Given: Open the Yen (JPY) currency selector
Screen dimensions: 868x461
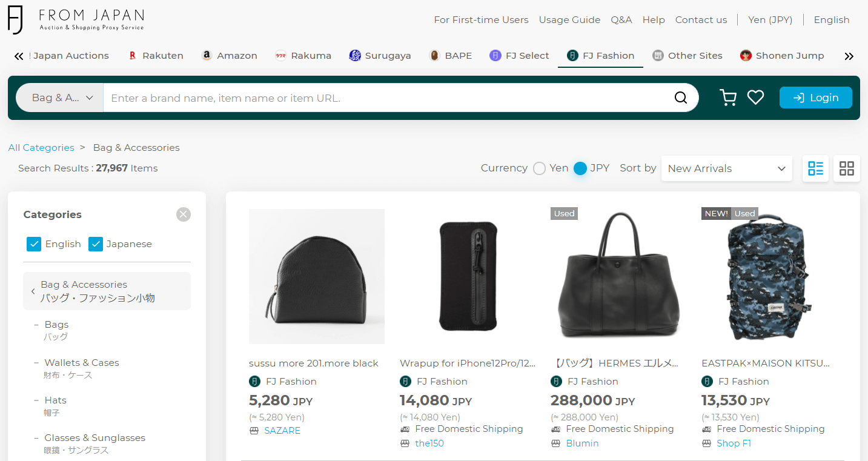Looking at the screenshot, I should coord(770,20).
